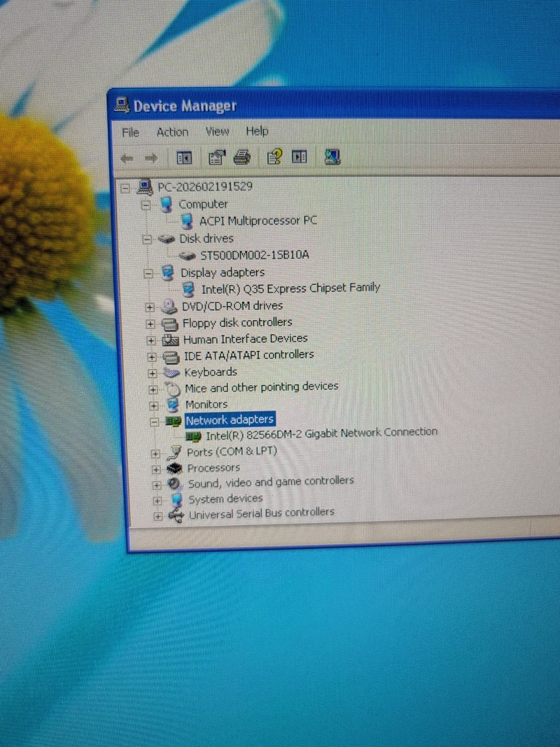Select Intel(R) Q35 Express Chipset Family
This screenshot has width=560, height=747.
(290, 289)
